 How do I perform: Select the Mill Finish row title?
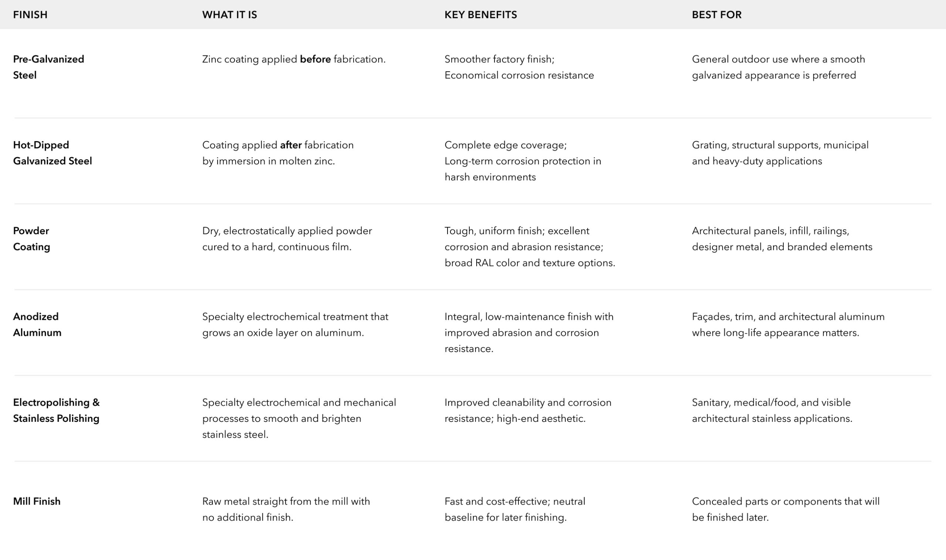pos(37,501)
